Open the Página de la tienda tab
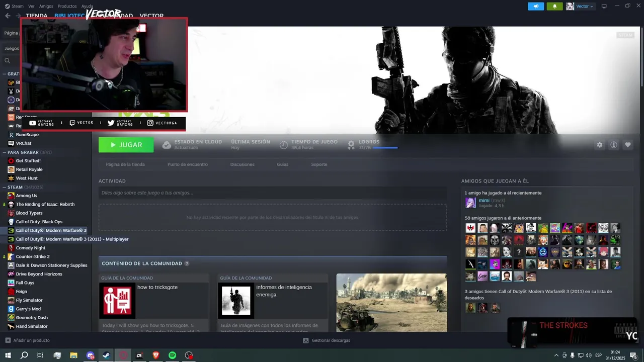 click(x=125, y=164)
